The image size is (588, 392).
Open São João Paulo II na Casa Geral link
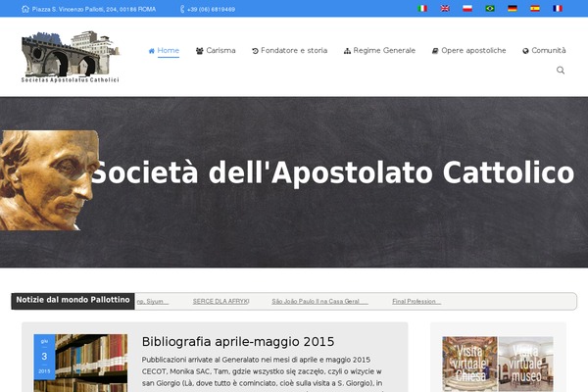(x=319, y=301)
